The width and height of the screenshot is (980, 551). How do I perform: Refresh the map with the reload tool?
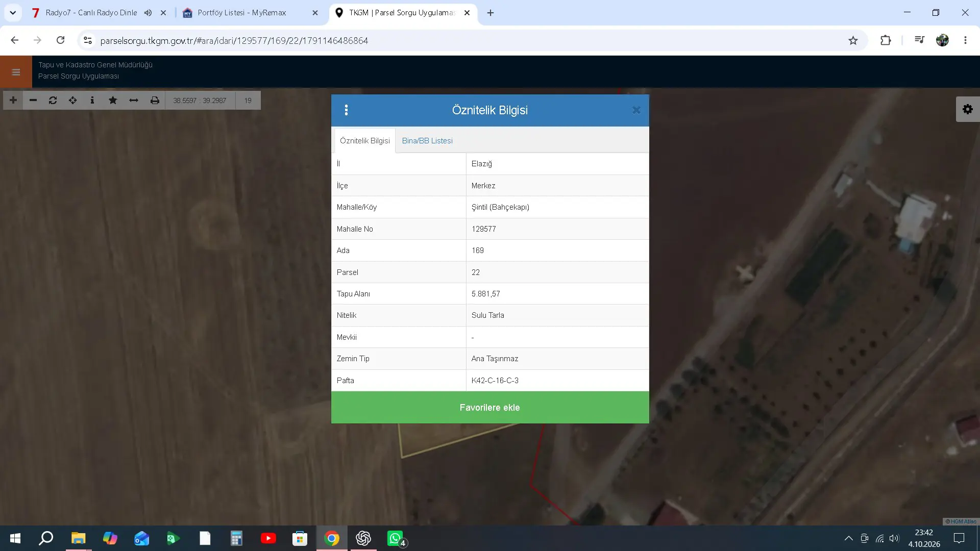point(53,100)
